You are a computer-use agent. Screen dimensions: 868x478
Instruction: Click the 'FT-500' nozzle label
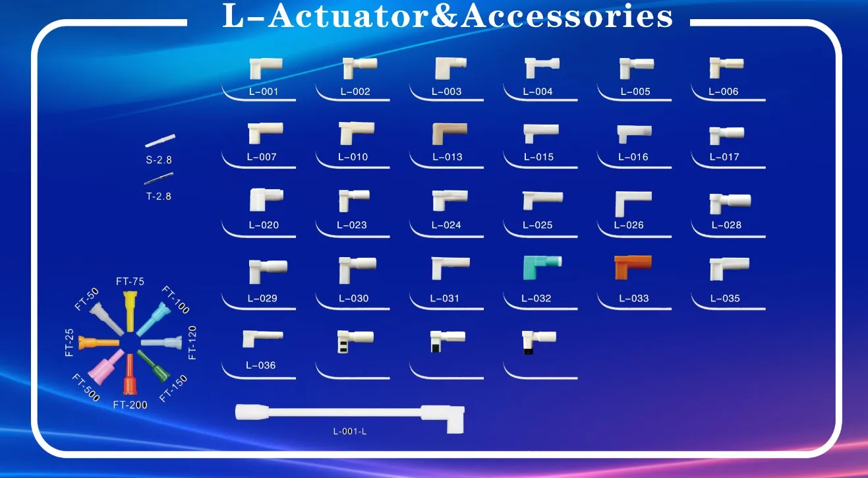click(86, 386)
